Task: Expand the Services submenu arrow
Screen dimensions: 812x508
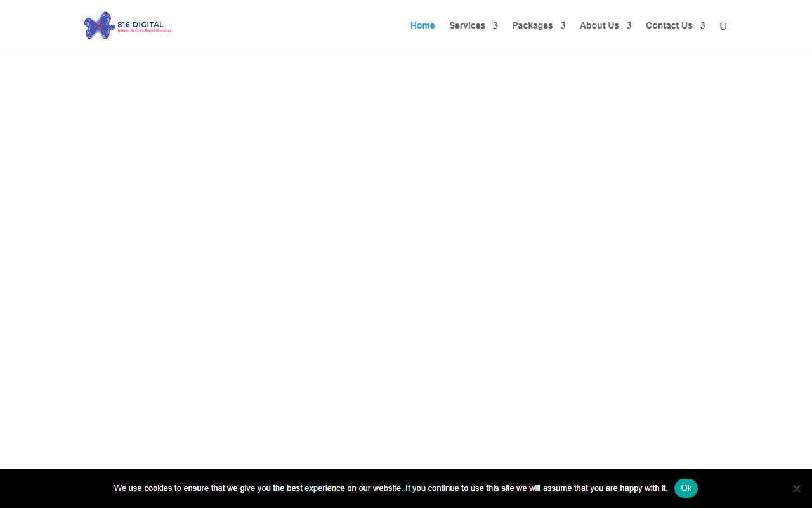Action: point(495,25)
